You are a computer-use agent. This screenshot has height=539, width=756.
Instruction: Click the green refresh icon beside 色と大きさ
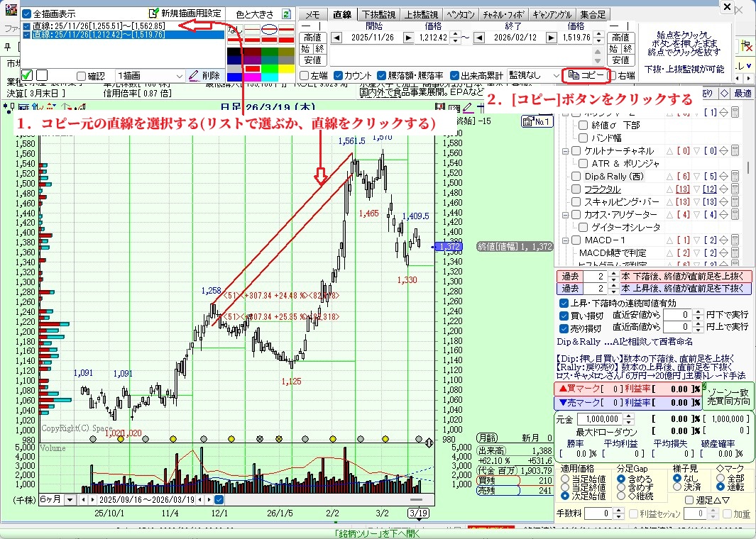(286, 13)
